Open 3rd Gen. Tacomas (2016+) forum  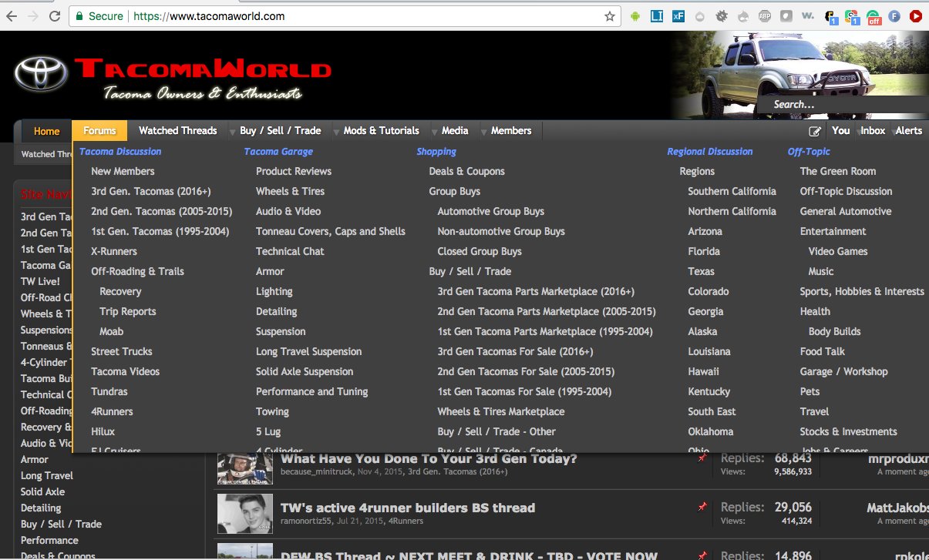click(151, 191)
